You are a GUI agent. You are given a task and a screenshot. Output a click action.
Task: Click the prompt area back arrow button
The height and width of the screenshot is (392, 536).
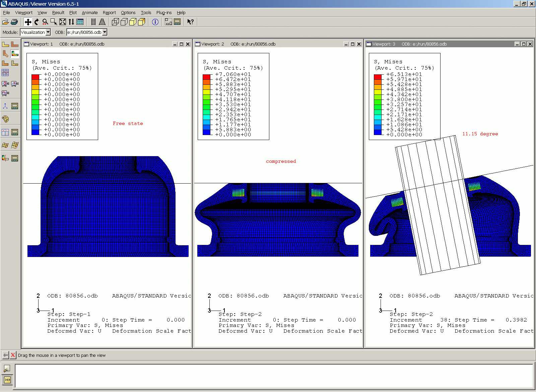5,355
